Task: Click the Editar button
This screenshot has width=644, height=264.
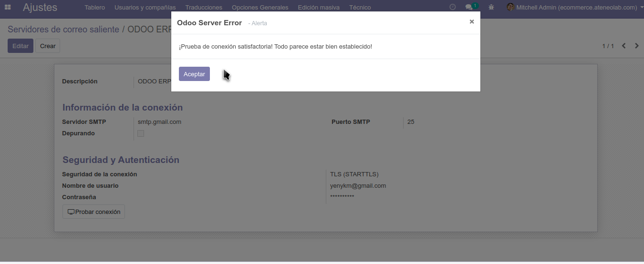Action: pos(21,46)
